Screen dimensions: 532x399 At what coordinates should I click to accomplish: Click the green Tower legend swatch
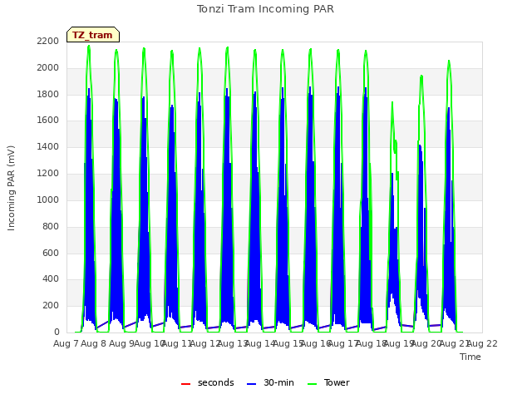tap(312, 384)
